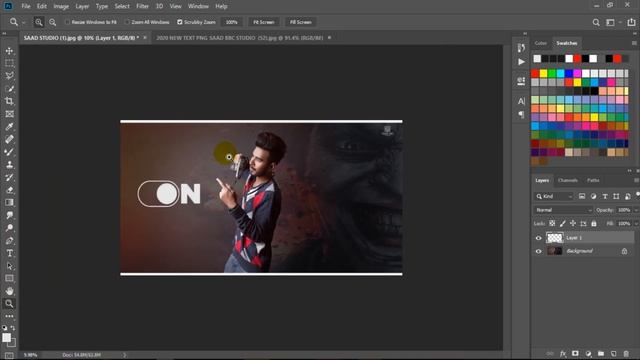The image size is (640, 360).
Task: Uncheck Scrubby Zoom checkbox
Action: (180, 22)
